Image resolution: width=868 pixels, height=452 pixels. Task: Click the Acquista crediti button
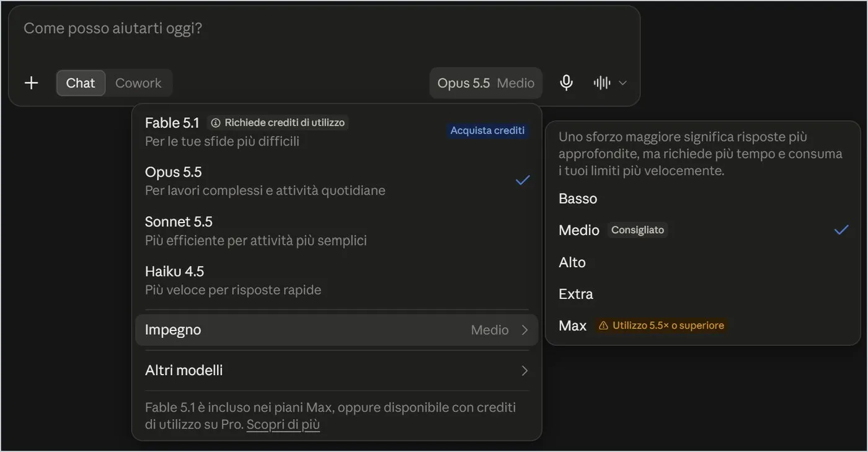(x=487, y=130)
